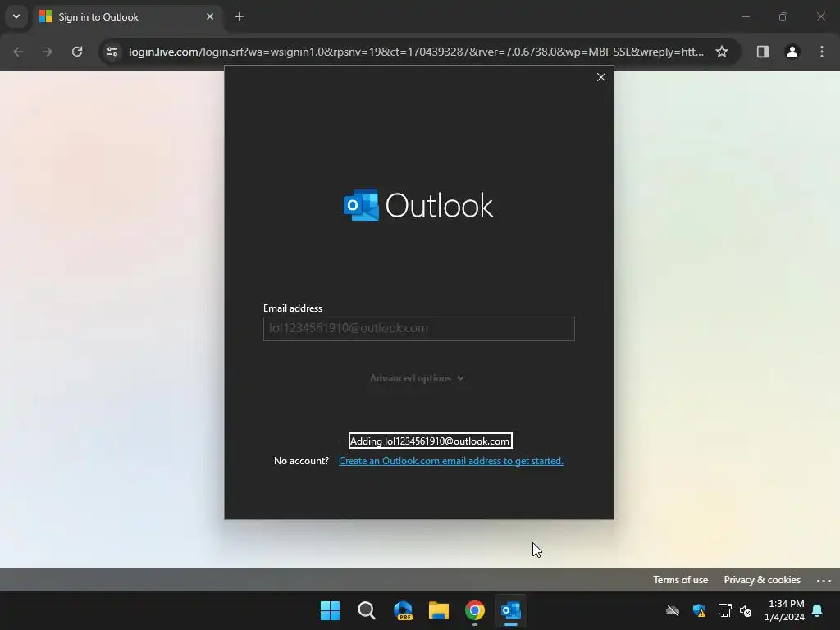840x630 pixels.
Task: Open the Chrome profile menu
Action: [792, 52]
